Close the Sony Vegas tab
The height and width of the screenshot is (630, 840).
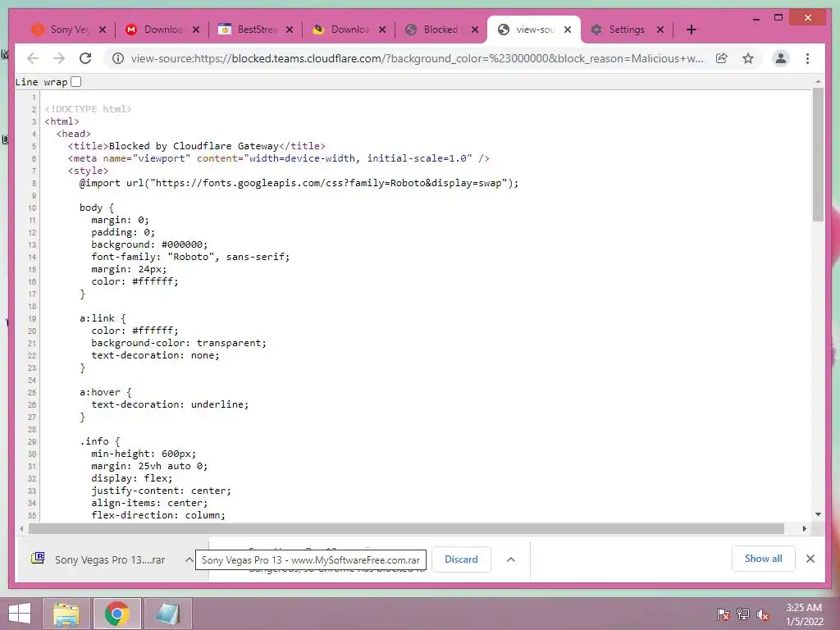click(x=103, y=30)
